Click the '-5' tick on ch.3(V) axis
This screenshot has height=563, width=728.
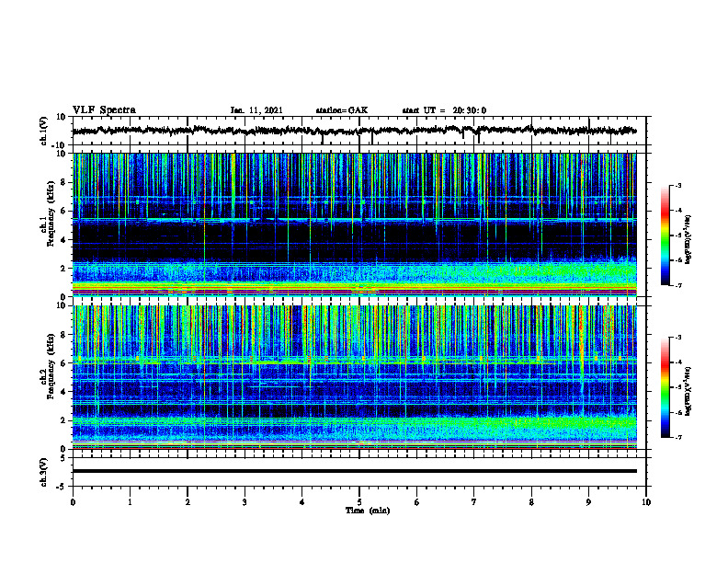[62, 487]
